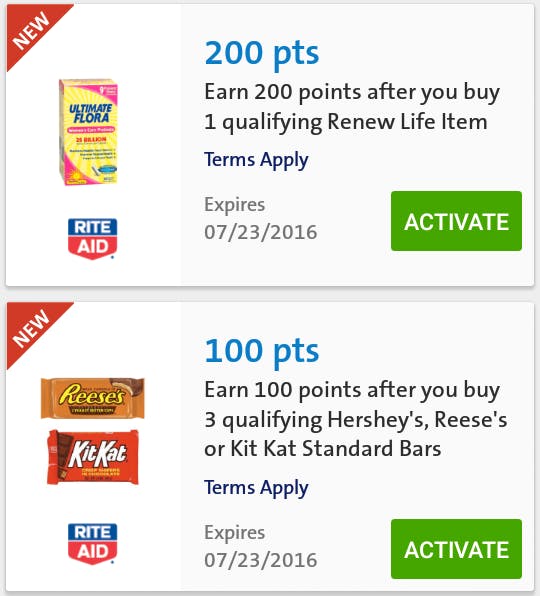Tap the Reese's peanut butter cups image
This screenshot has height=596, width=540.
click(x=92, y=398)
